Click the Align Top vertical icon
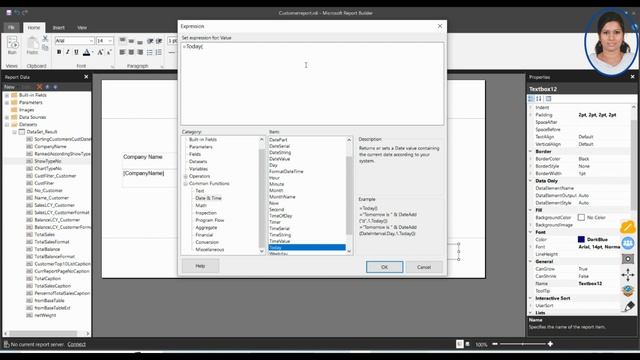This screenshot has width=640, height=360. pyautogui.click(x=122, y=41)
